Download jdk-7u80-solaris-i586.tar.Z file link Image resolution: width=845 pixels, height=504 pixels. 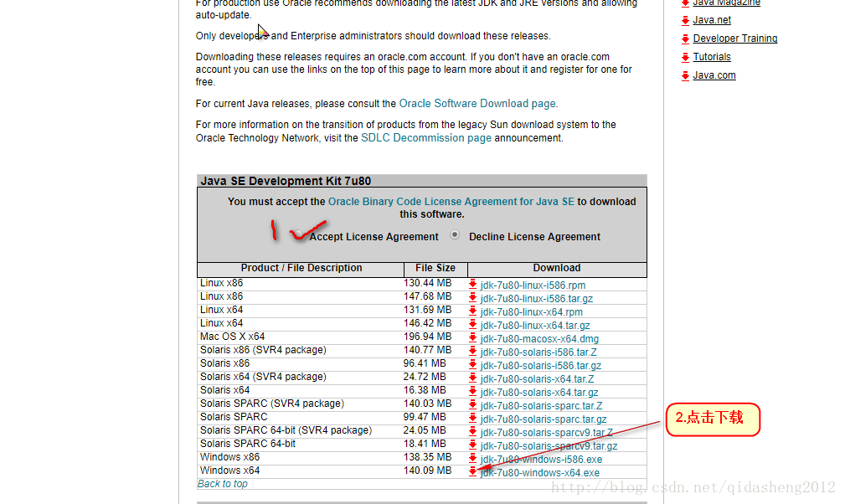click(538, 352)
